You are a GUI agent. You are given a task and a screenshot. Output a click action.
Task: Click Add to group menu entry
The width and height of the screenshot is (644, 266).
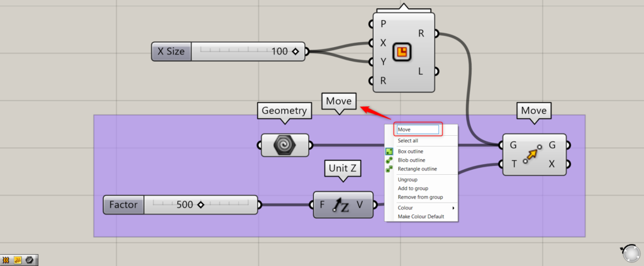[413, 189]
